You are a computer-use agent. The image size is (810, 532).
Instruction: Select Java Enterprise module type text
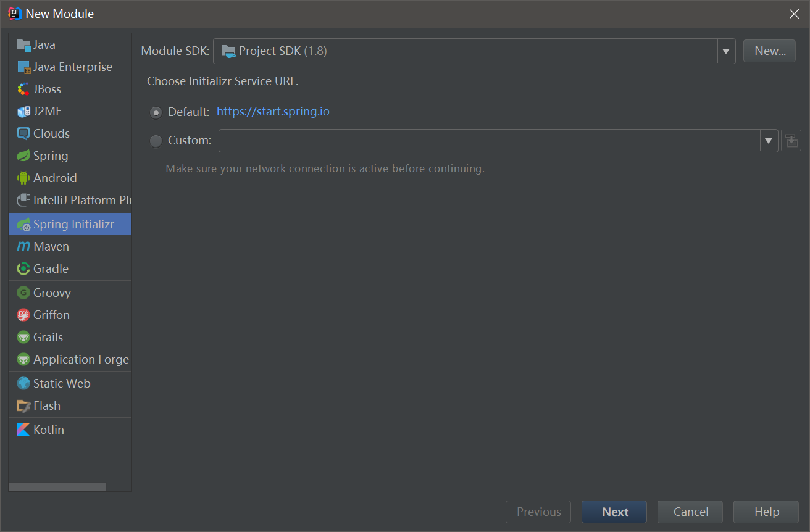coord(73,67)
